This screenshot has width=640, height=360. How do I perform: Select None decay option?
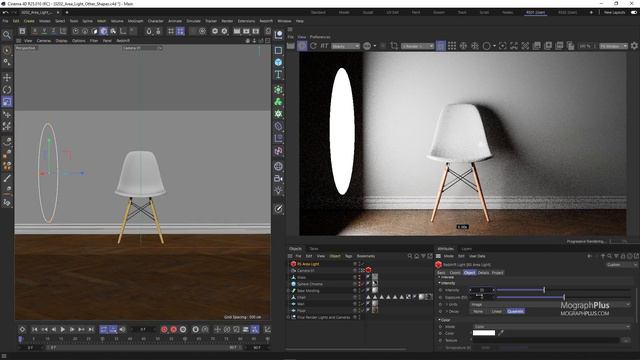tap(478, 311)
